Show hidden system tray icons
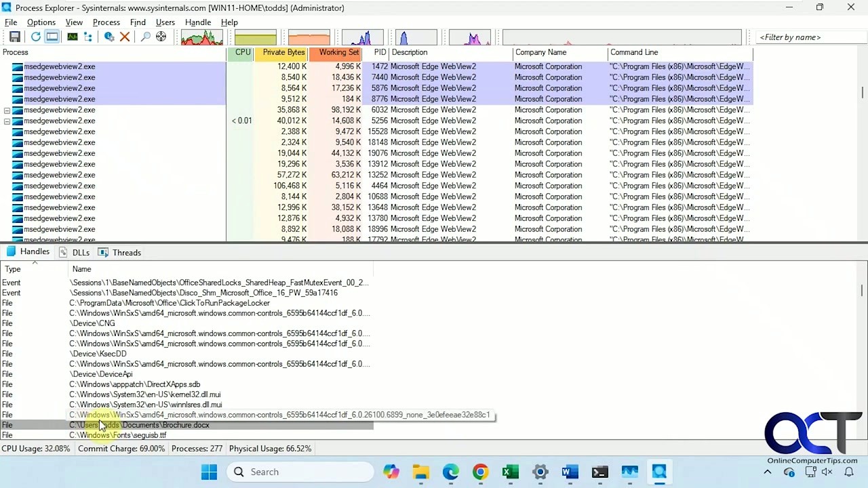The height and width of the screenshot is (488, 868). (x=767, y=471)
